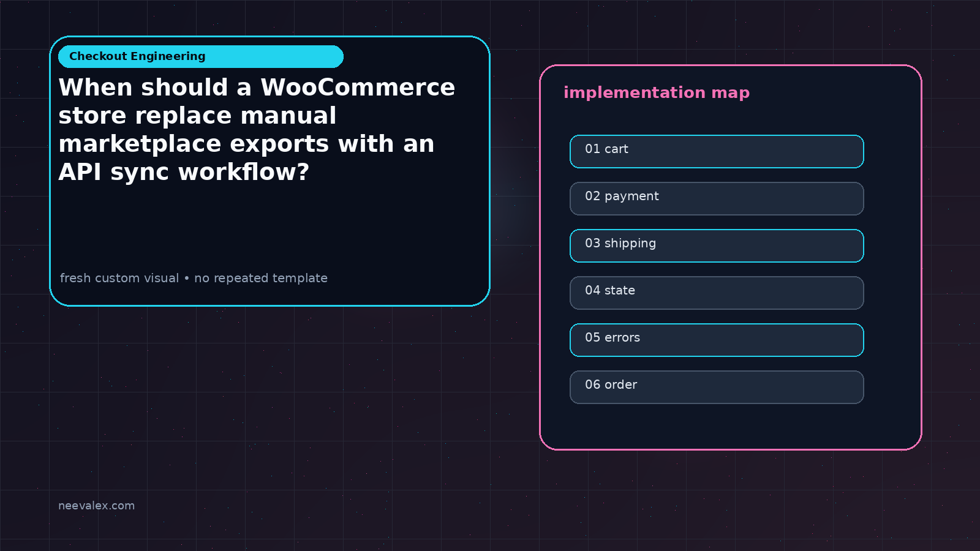Click the "fresh custom visual" caption text
The height and width of the screenshot is (551, 980).
194,278
